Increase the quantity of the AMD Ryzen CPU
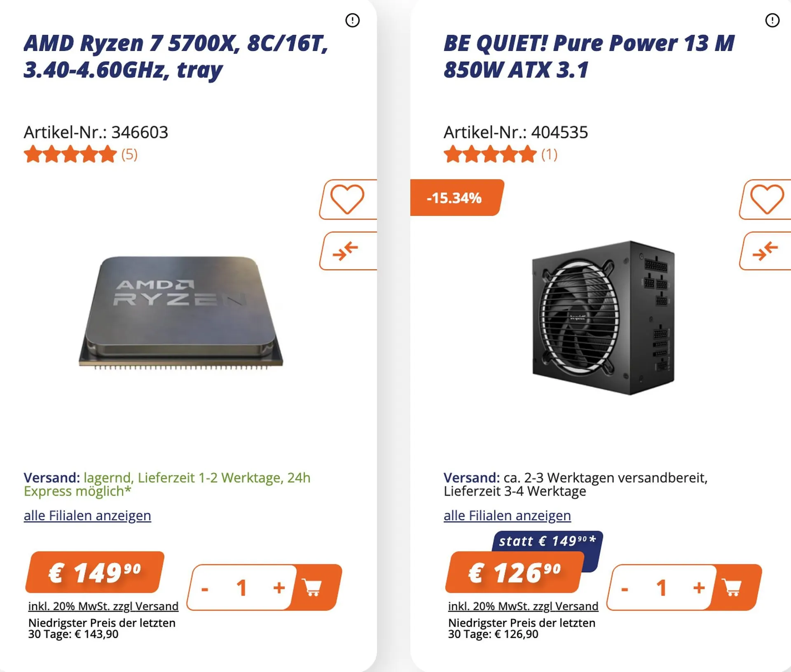The image size is (791, 672). (x=279, y=588)
